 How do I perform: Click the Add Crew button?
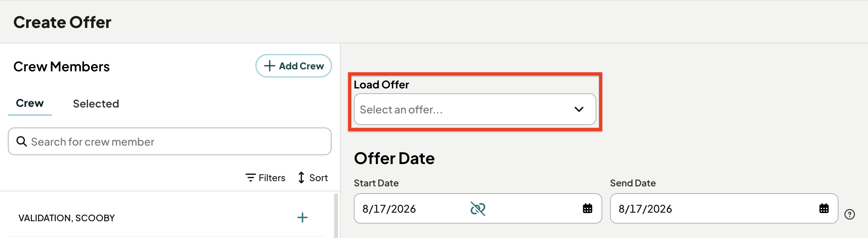coord(293,66)
